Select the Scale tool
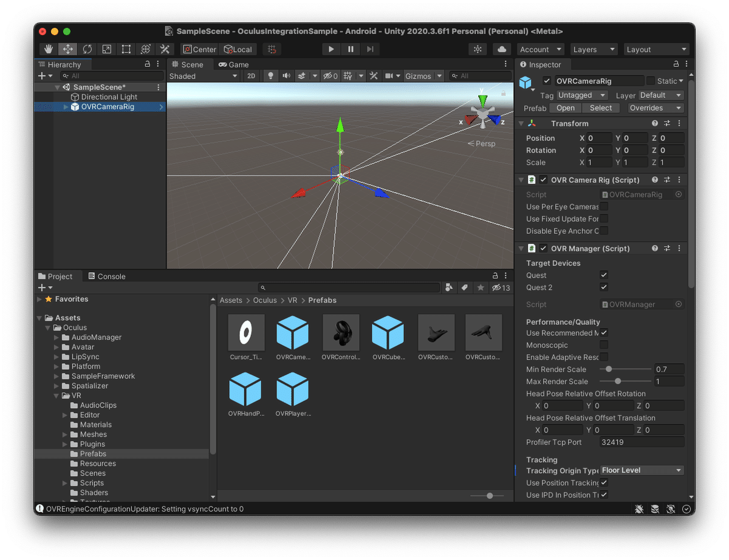Viewport: 729px width, 560px height. [107, 49]
